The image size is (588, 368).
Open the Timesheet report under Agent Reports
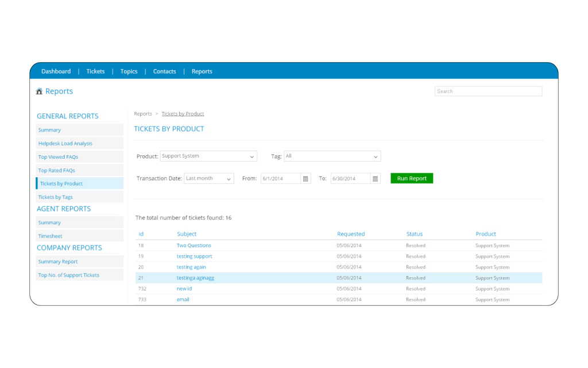(x=50, y=236)
